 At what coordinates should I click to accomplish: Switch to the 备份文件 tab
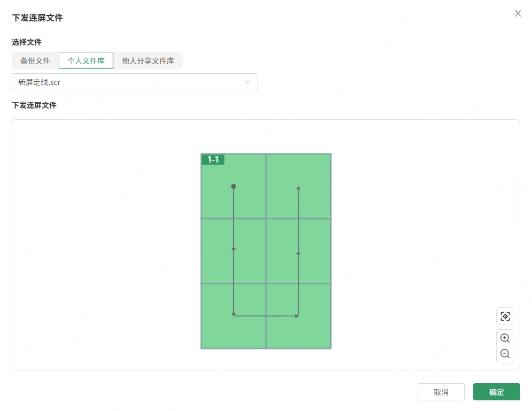click(x=35, y=61)
